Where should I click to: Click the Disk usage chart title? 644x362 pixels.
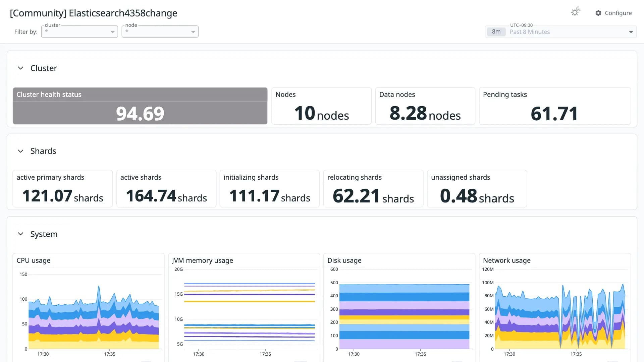pos(344,260)
